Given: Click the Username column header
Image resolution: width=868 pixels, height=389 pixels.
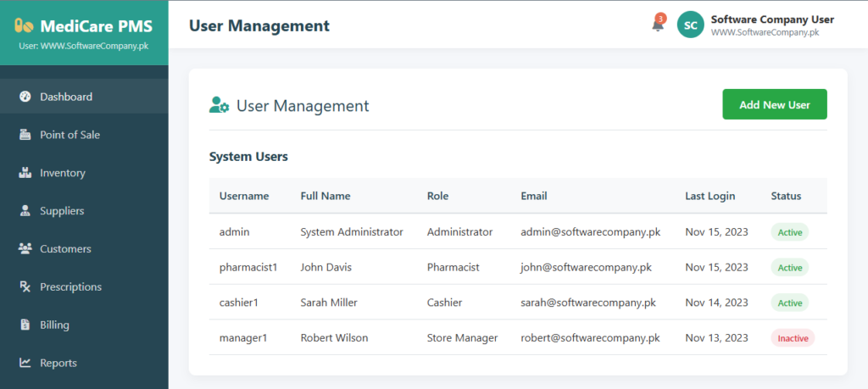Looking at the screenshot, I should [244, 196].
